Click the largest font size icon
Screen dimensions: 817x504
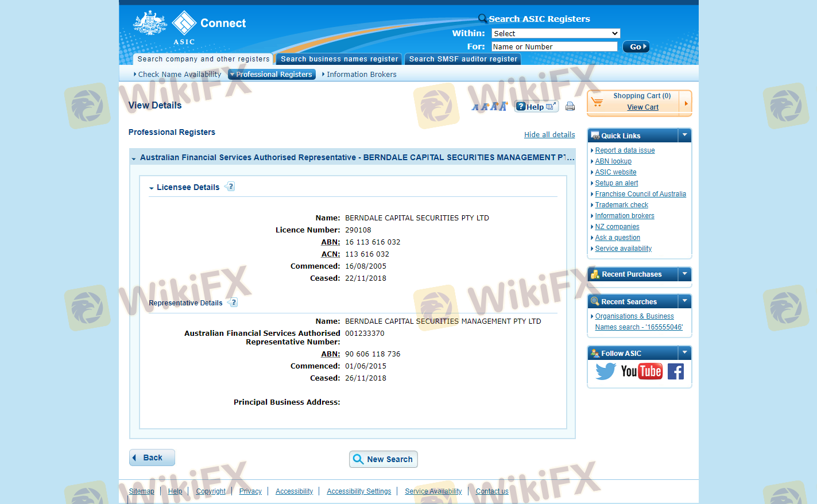(x=504, y=106)
